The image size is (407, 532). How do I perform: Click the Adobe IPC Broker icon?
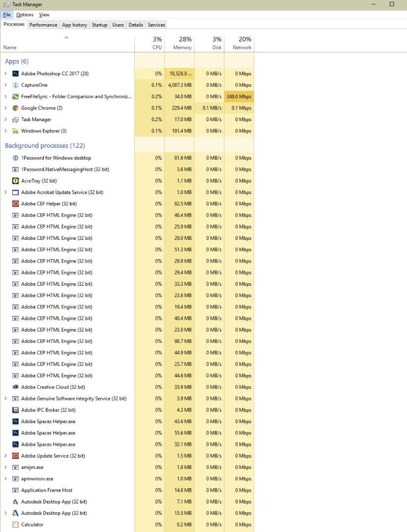click(x=15, y=410)
